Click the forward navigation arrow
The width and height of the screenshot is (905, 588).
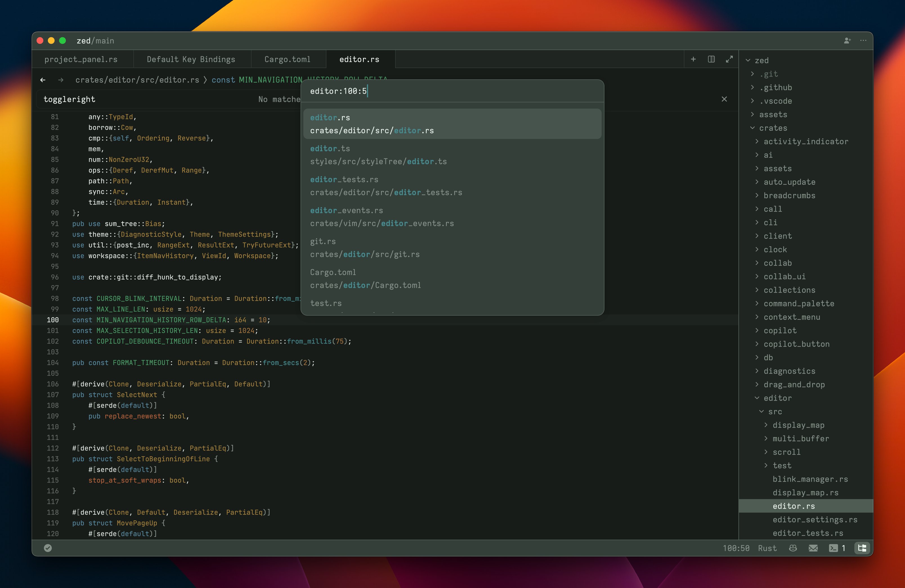click(x=61, y=80)
